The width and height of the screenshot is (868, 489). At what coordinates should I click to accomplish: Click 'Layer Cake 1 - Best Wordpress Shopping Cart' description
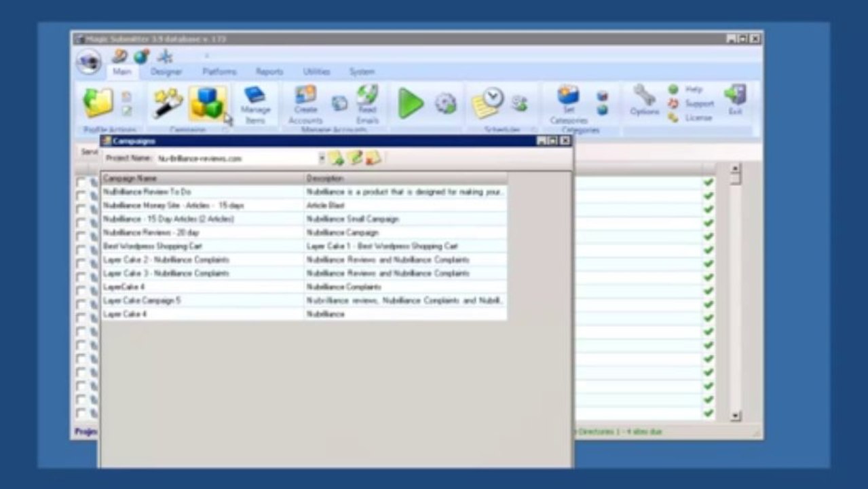(405, 246)
